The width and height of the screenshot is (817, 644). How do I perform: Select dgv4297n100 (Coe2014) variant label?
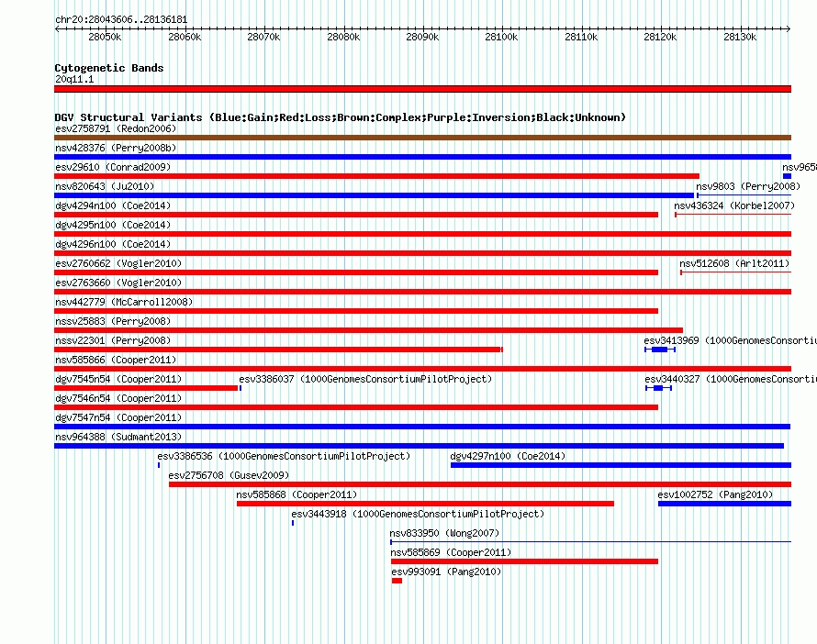[x=508, y=456]
